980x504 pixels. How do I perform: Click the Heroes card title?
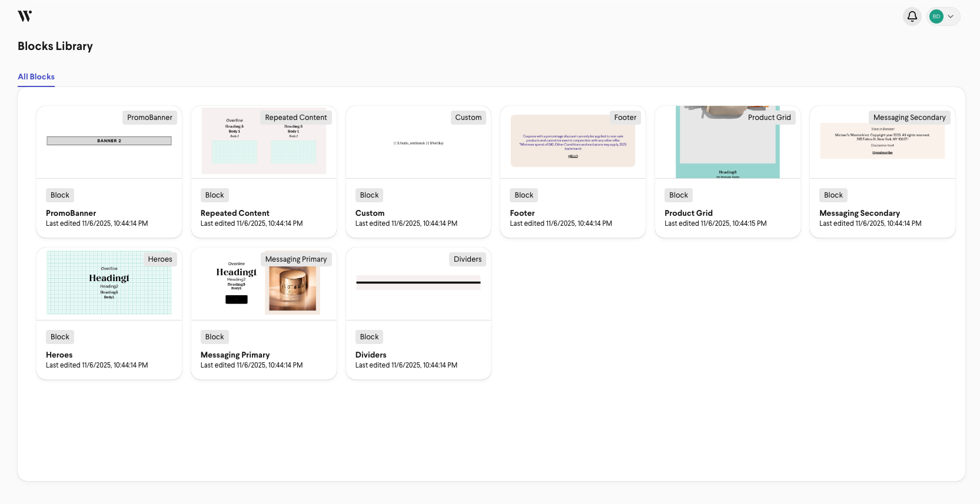pos(59,355)
